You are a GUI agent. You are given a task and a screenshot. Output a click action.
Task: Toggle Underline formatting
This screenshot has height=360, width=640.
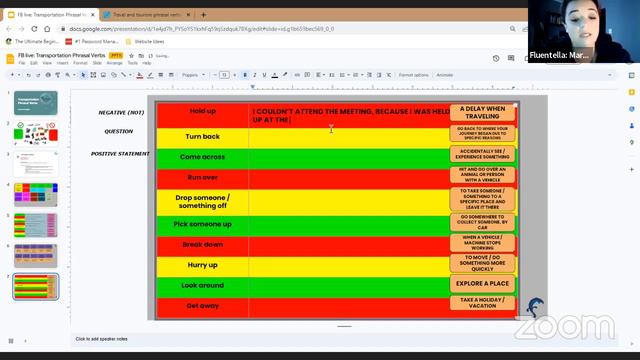[264, 75]
